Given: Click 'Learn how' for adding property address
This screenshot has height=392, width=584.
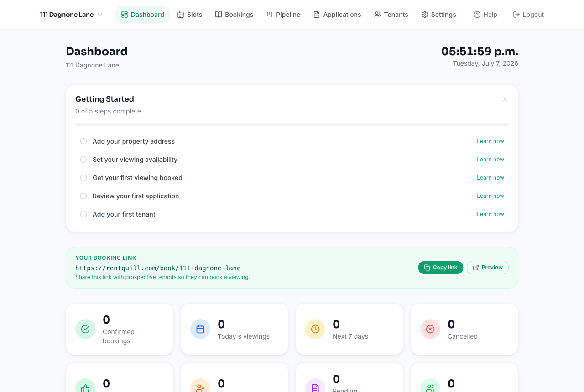Looking at the screenshot, I should 490,141.
